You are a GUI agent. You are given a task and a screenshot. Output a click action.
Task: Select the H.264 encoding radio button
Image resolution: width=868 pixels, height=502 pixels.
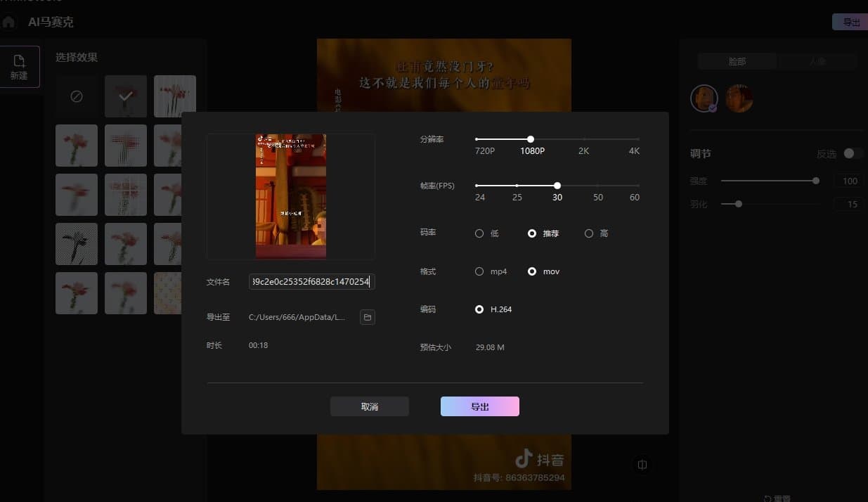pos(479,309)
